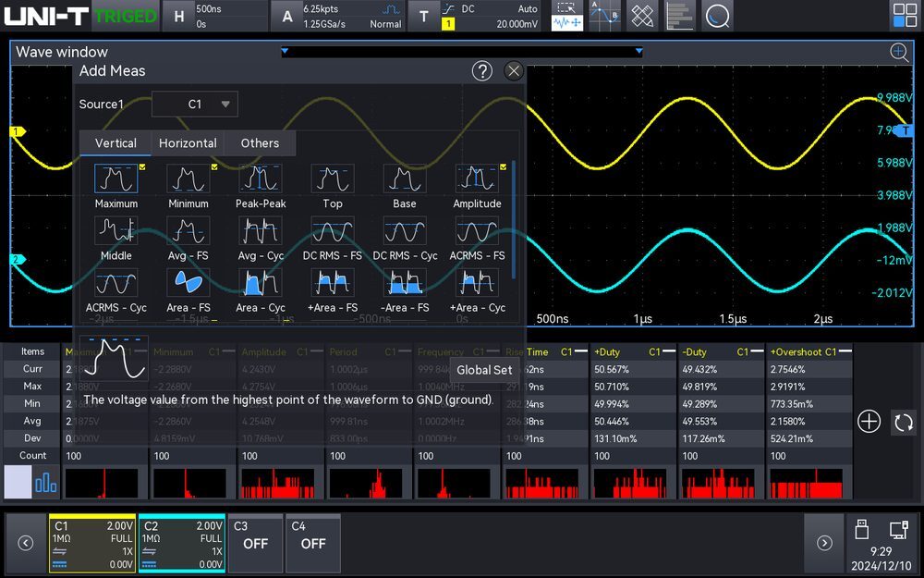The height and width of the screenshot is (578, 924).
Task: Switch to the Vertical tab
Action: point(115,143)
